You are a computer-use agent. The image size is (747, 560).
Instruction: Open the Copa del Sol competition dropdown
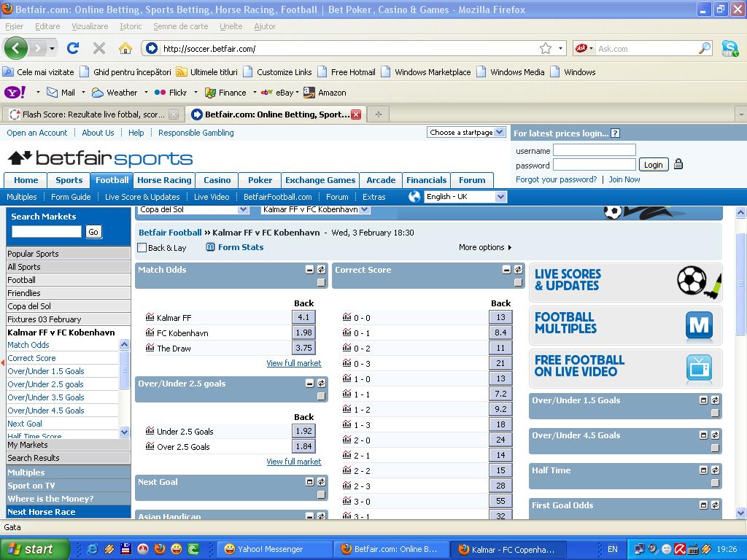click(x=193, y=209)
